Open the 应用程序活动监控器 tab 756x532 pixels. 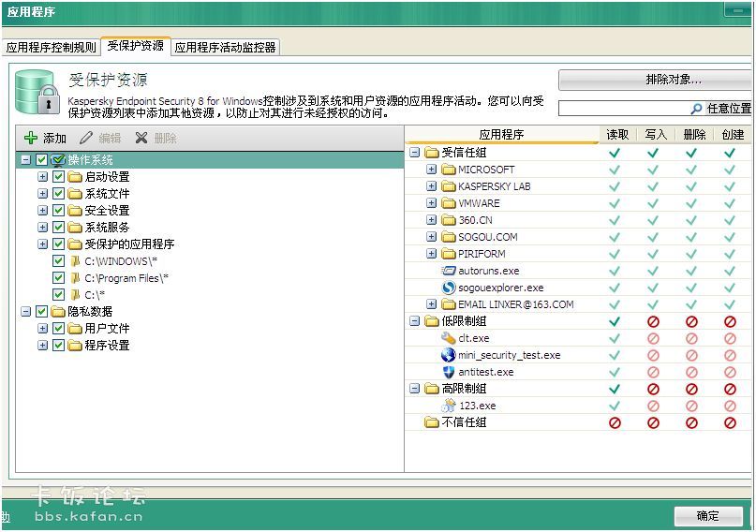tap(225, 47)
